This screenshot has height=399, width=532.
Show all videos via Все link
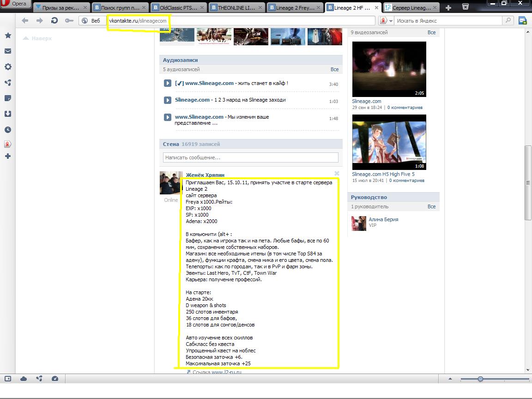(432, 32)
